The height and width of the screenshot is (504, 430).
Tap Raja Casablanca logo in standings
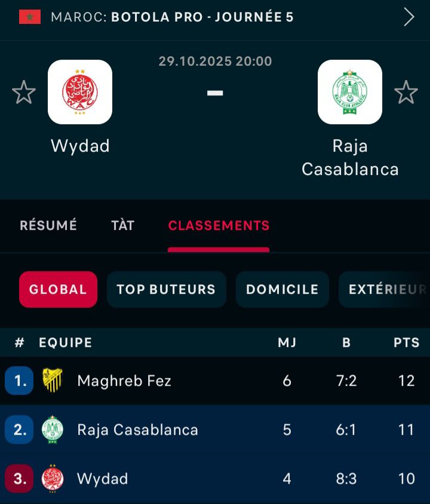[x=53, y=429]
